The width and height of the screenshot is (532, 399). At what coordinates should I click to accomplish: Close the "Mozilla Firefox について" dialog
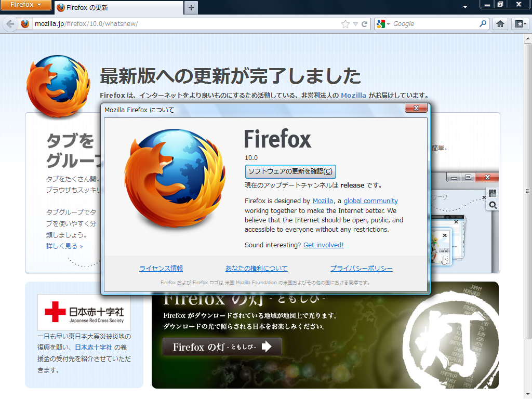(416, 108)
